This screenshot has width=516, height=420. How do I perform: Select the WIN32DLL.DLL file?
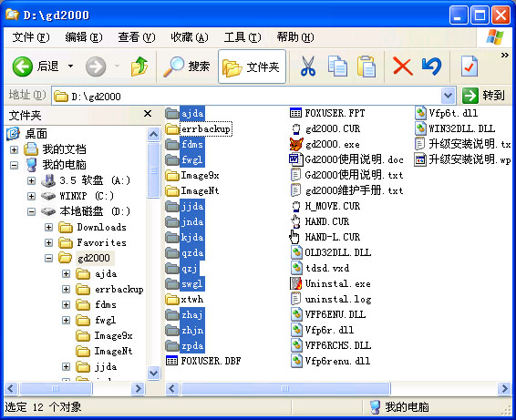(461, 129)
